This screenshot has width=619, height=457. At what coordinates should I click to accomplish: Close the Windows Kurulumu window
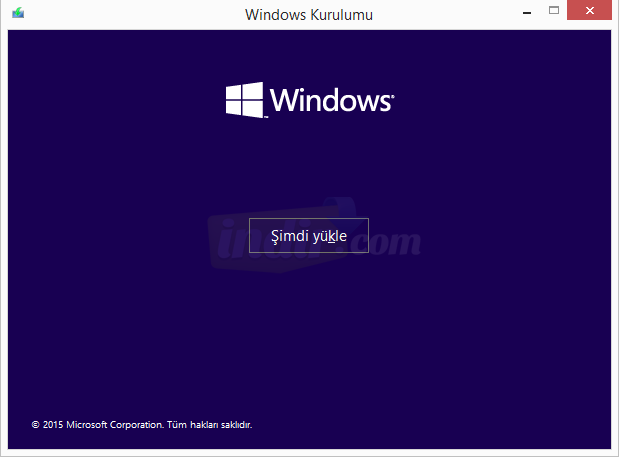click(589, 10)
